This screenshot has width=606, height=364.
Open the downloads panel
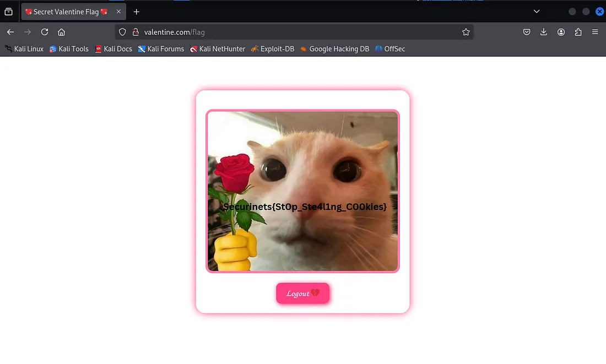(x=544, y=32)
